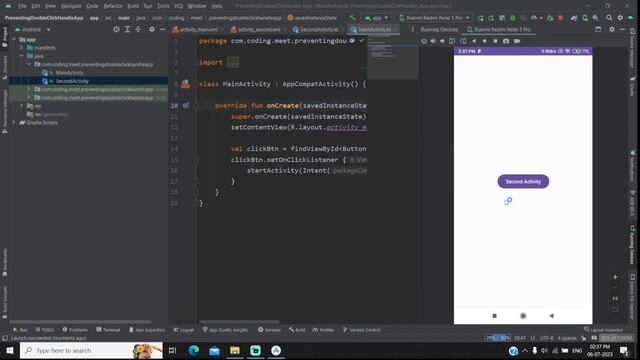Zoom in the device view with plus
Image resolution: width=640 pixels, height=360 pixels.
pos(615,277)
